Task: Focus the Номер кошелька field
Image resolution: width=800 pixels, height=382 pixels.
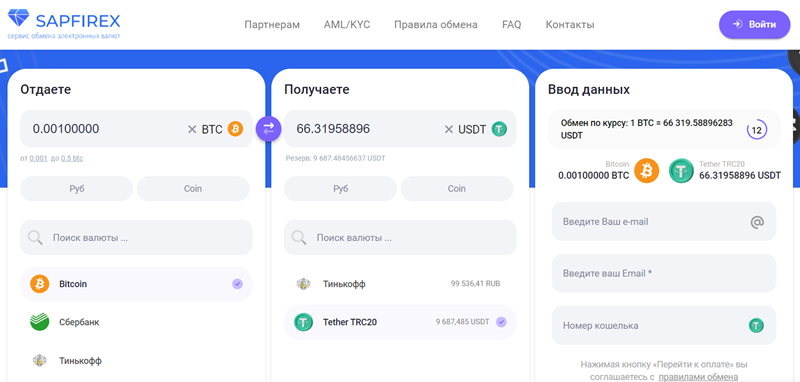Action: [664, 325]
